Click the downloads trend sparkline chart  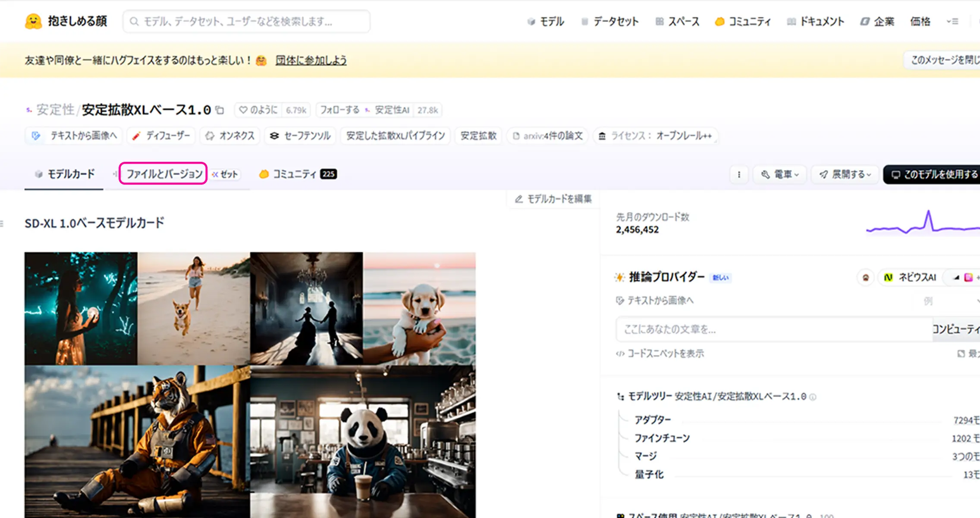coord(923,223)
